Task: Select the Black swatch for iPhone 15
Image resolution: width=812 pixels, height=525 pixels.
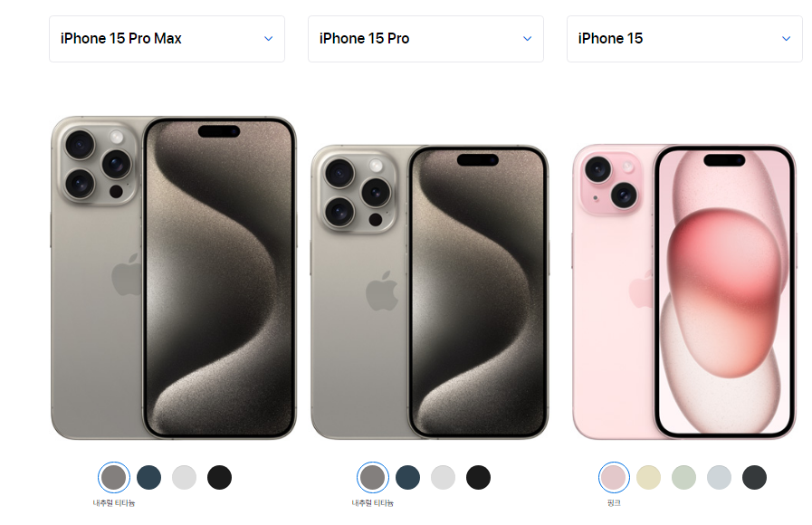Action: [755, 477]
